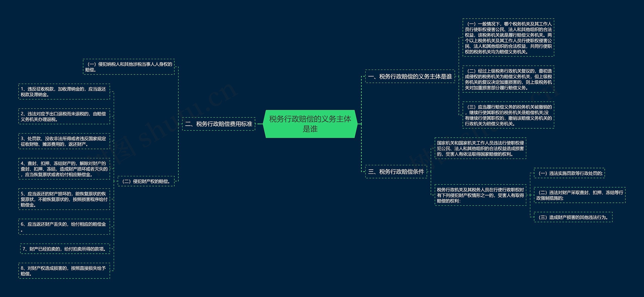The width and height of the screenshot is (644, 297).
Task: Click node (一)违法实施罚款等行政处罚的
Action: click(x=569, y=173)
